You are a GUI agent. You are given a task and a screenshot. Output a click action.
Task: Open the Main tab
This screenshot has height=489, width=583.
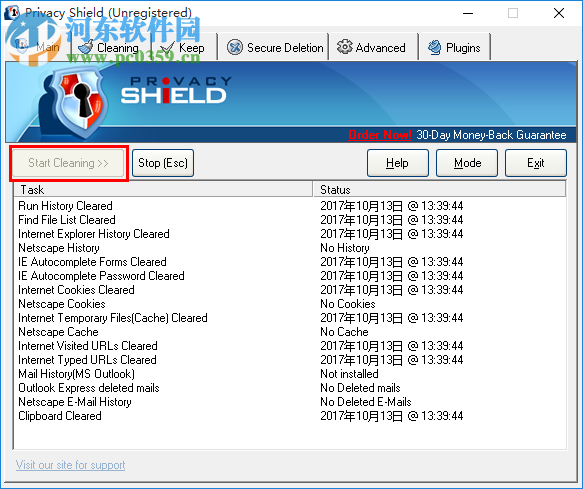[38, 47]
